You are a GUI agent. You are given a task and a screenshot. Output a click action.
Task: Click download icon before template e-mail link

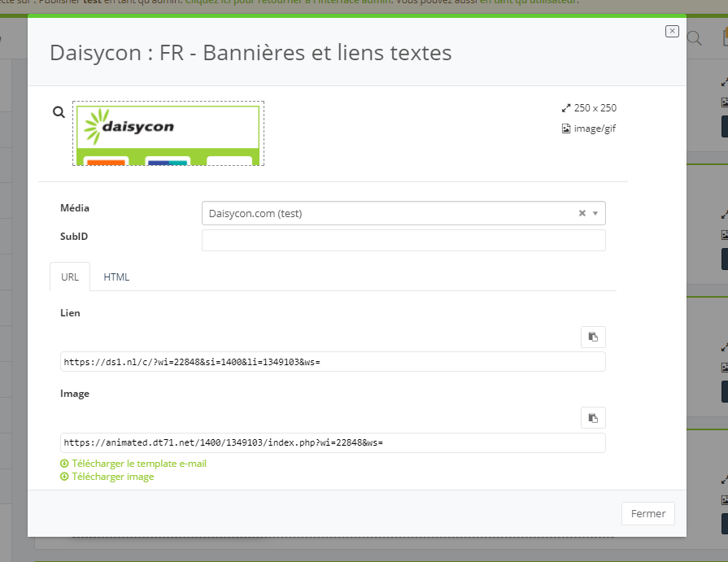pyautogui.click(x=64, y=464)
